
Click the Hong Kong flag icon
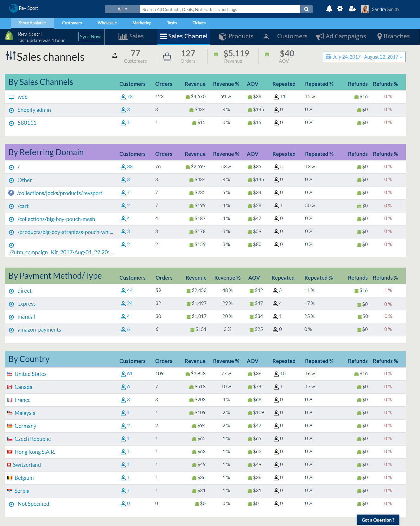click(10, 452)
